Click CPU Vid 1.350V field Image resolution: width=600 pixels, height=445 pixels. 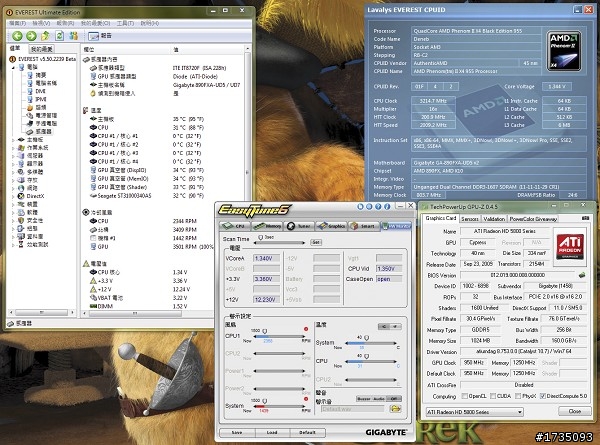click(x=389, y=269)
